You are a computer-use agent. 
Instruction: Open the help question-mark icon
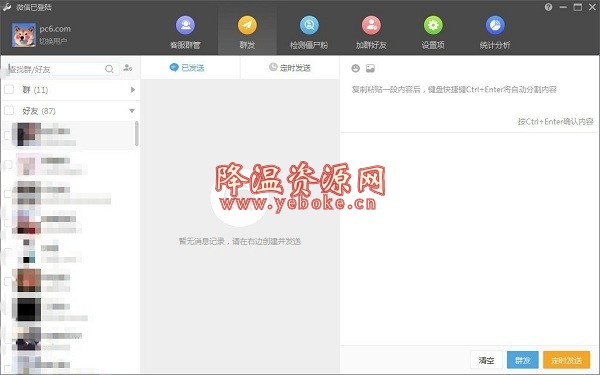coord(548,7)
